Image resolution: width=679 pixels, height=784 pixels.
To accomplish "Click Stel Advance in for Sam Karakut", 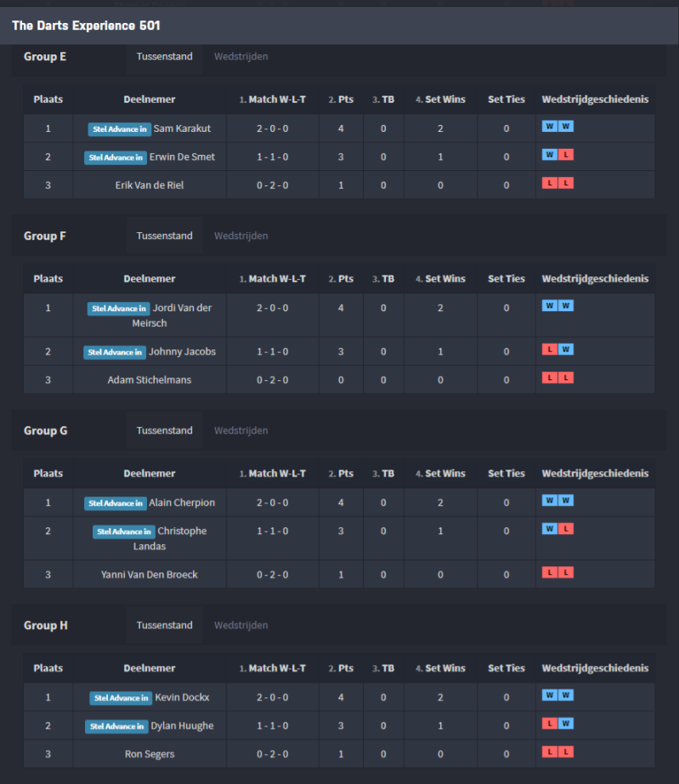I will (x=119, y=128).
